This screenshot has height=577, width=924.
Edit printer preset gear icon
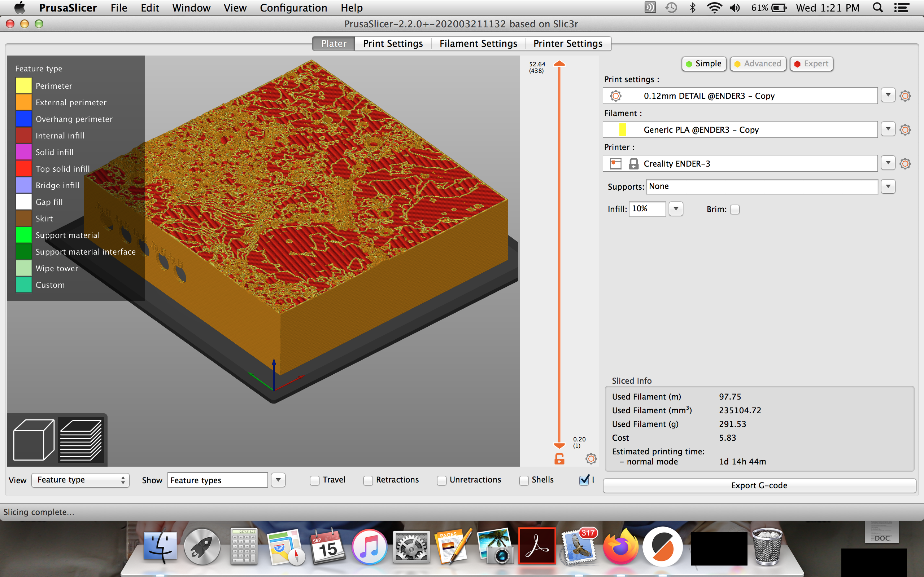click(x=905, y=164)
